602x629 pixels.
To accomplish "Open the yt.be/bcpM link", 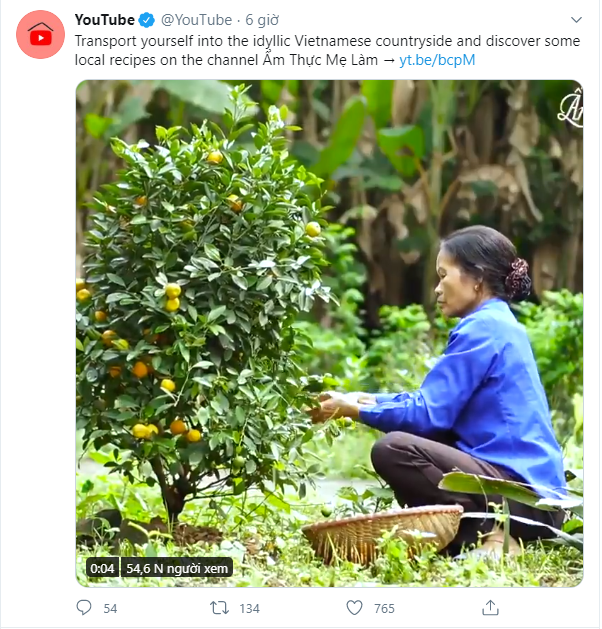I will (437, 60).
